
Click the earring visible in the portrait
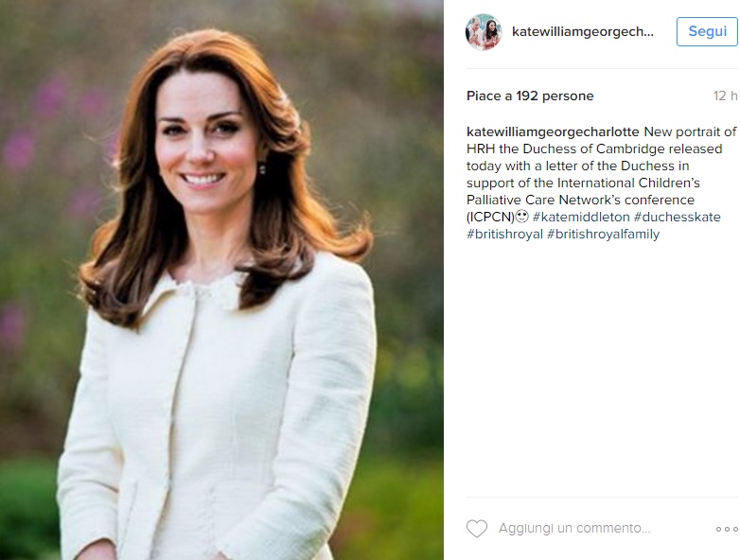pos(262,167)
